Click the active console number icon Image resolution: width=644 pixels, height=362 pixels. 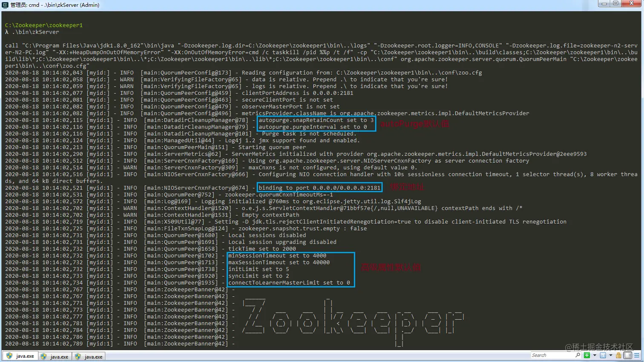(603, 355)
